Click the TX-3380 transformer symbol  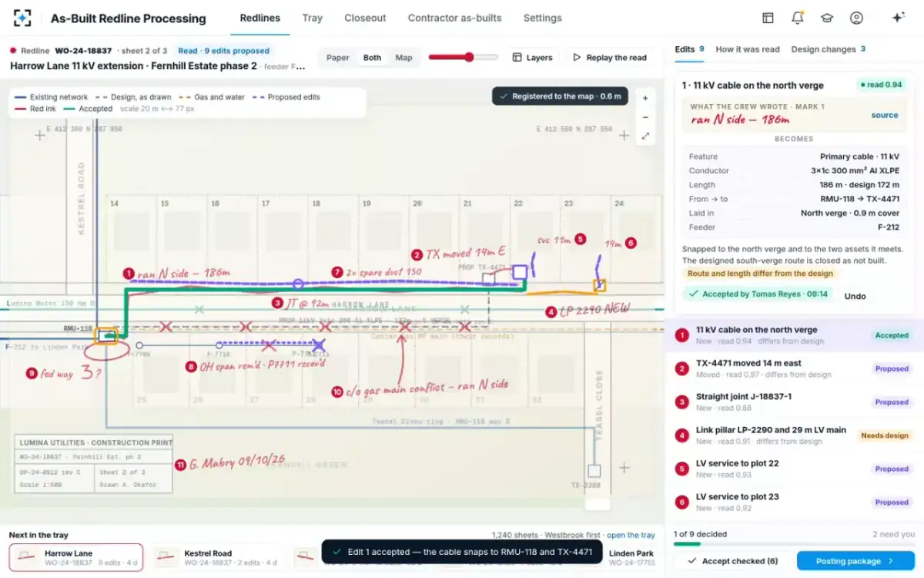pyautogui.click(x=594, y=470)
